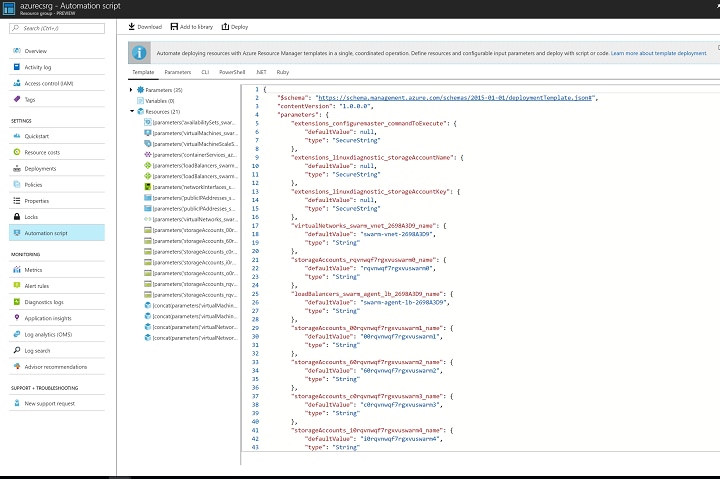Click the Download icon in toolbar
The width and height of the screenshot is (720, 479).
click(131, 27)
